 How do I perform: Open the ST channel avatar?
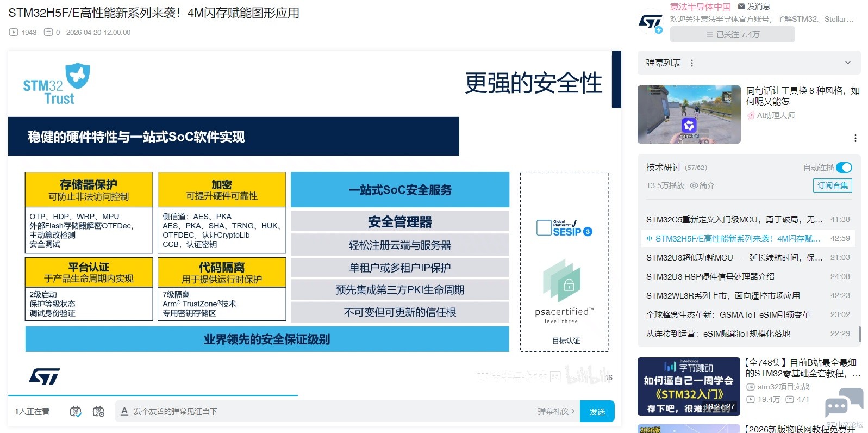click(651, 22)
